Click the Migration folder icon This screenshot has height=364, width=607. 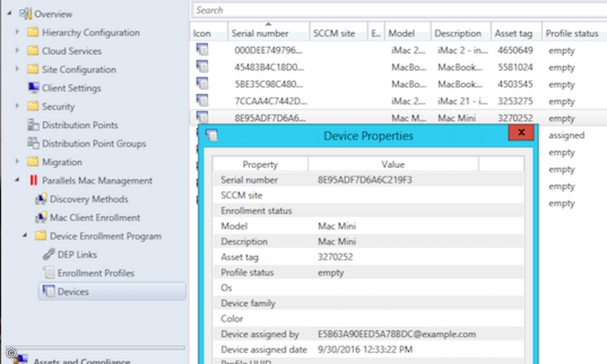[x=33, y=162]
